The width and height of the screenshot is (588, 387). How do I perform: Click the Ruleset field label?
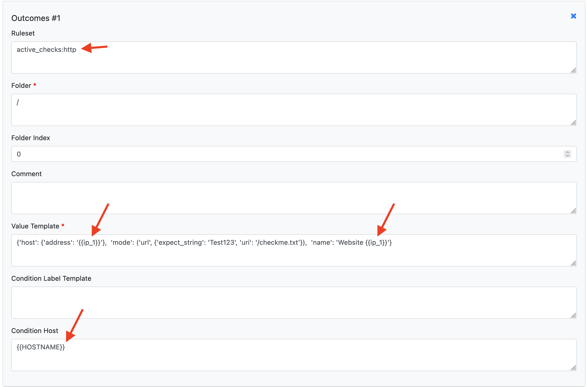(x=23, y=33)
